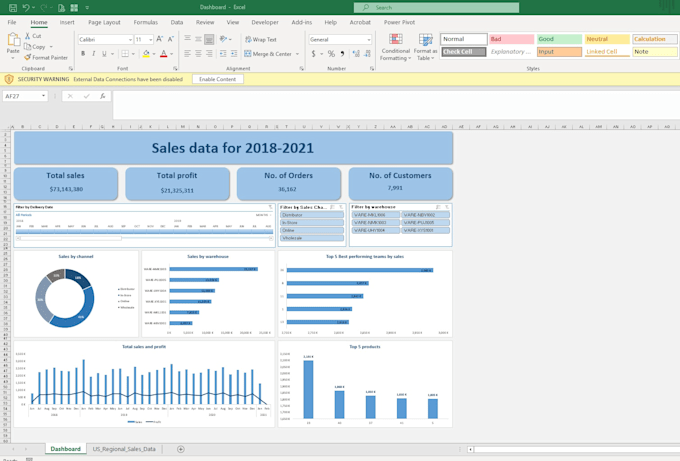Click the Borders icon
The height and width of the screenshot is (461, 680).
tap(125, 53)
